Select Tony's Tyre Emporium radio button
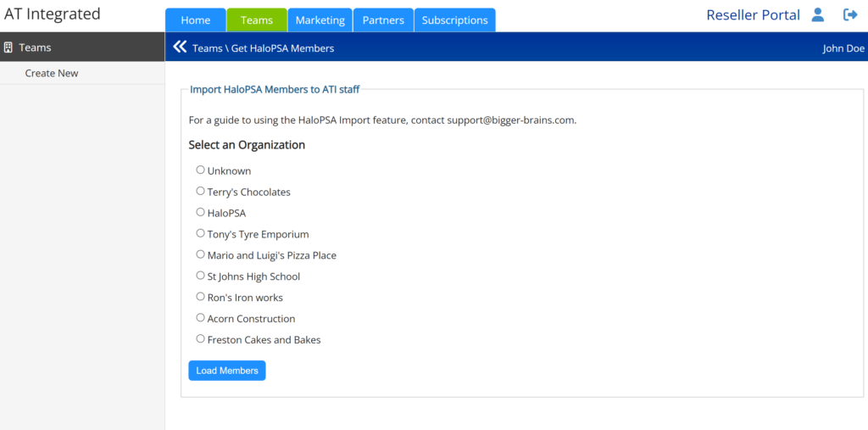Screen dimensions: 868x430 [200, 233]
